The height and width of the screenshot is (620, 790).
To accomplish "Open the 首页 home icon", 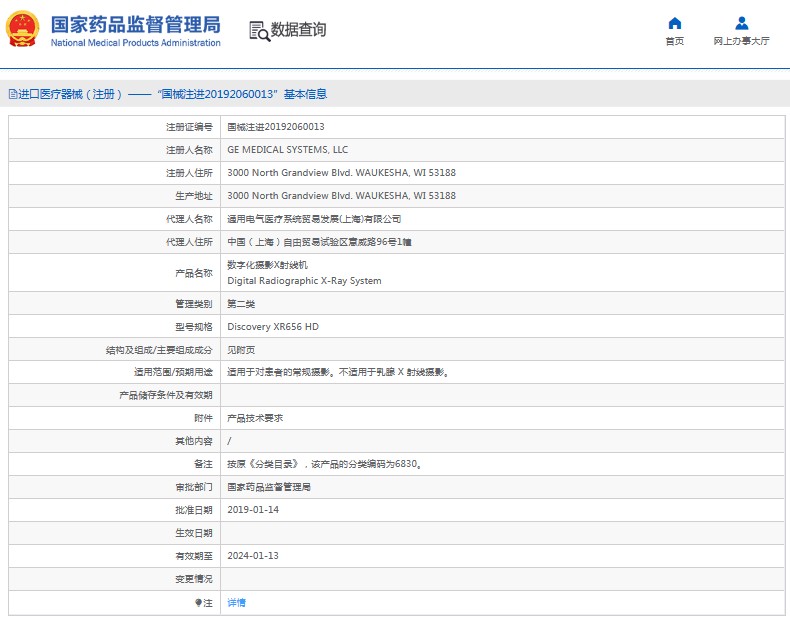I will tap(675, 23).
